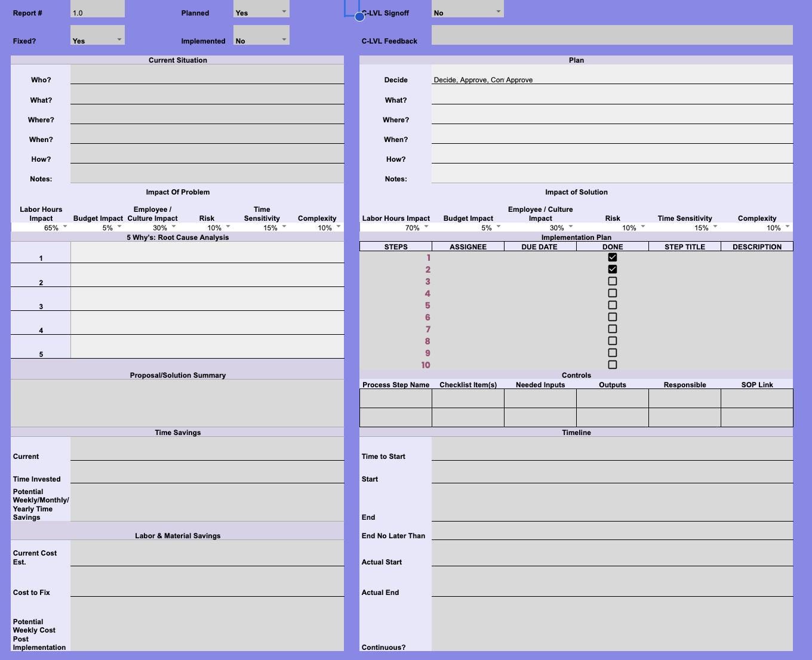Click the Actual End field
The image size is (812, 660).
[x=612, y=581]
